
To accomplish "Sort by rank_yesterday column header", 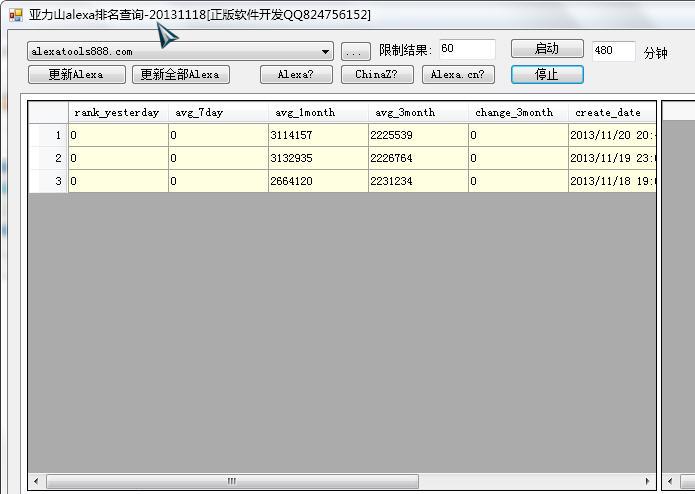I will coord(118,113).
